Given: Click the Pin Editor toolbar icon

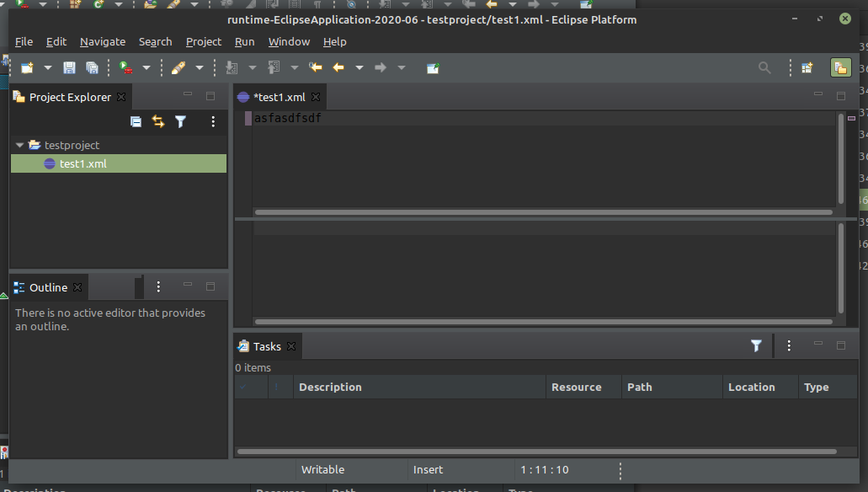Looking at the screenshot, I should click(433, 67).
